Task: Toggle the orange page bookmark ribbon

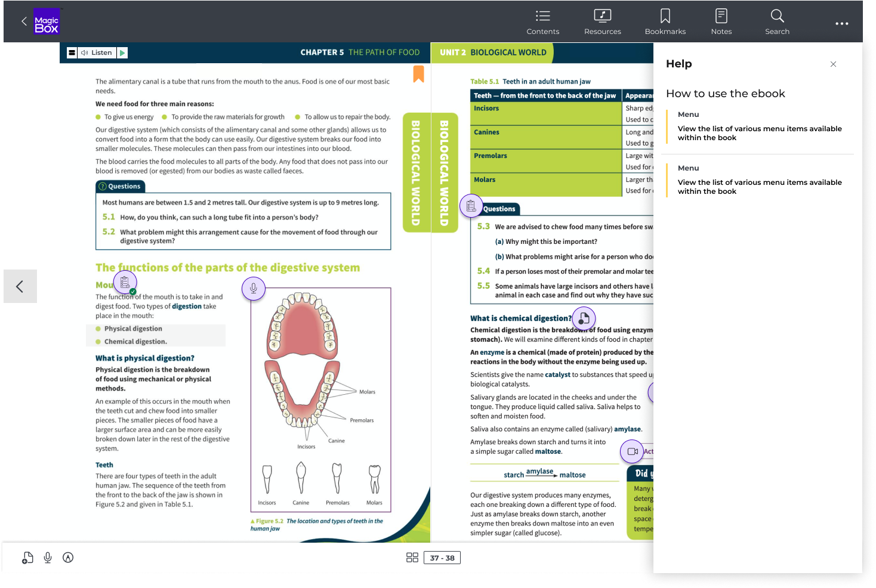Action: coord(419,74)
